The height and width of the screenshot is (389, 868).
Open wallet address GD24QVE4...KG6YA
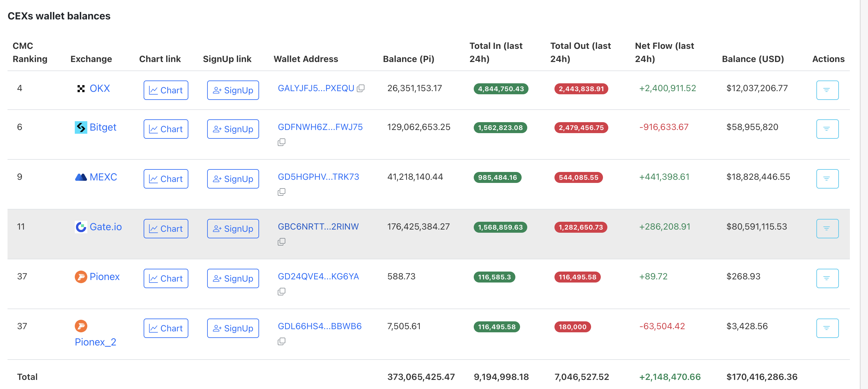(x=318, y=276)
